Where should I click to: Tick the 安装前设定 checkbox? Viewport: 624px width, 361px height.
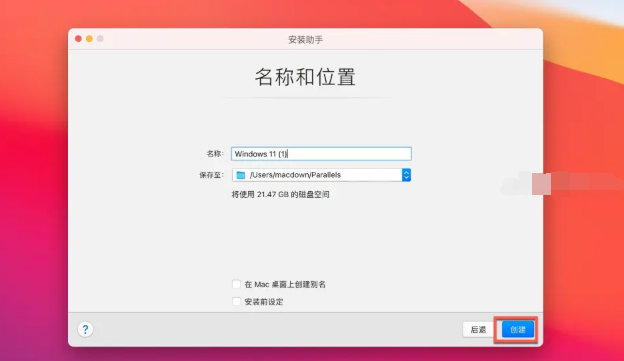click(x=236, y=301)
